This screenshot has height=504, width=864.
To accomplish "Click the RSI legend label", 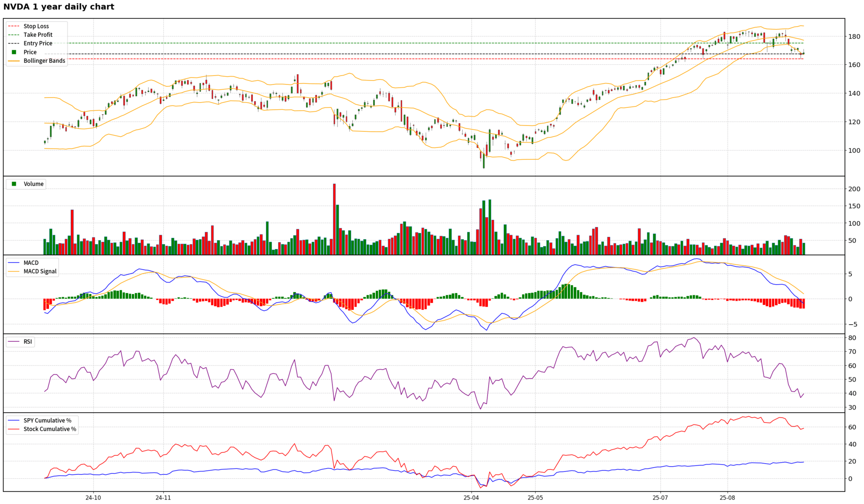I will click(x=28, y=342).
